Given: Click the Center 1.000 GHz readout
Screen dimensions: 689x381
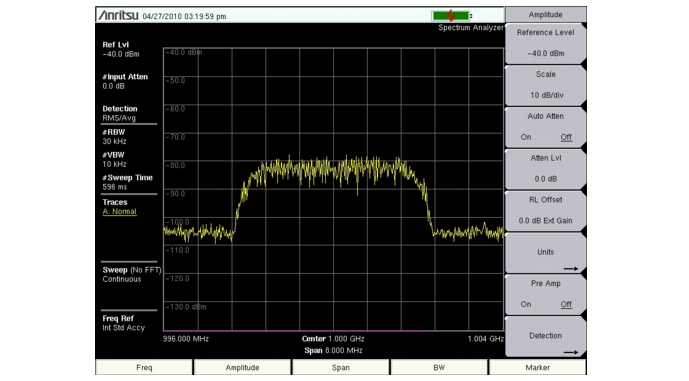Looking at the screenshot, I should click(333, 339).
